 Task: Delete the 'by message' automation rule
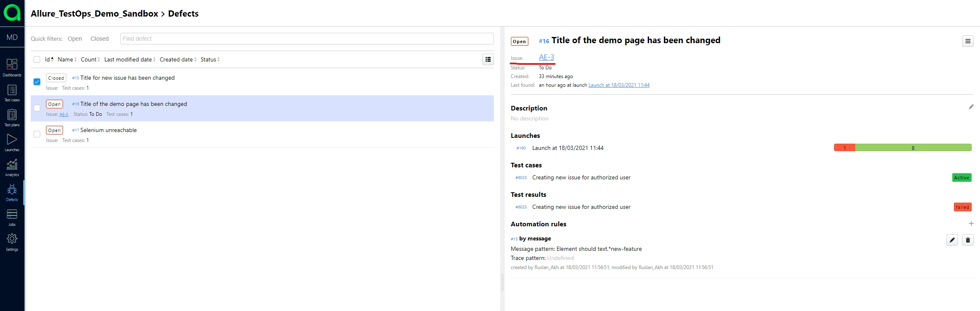(x=968, y=240)
